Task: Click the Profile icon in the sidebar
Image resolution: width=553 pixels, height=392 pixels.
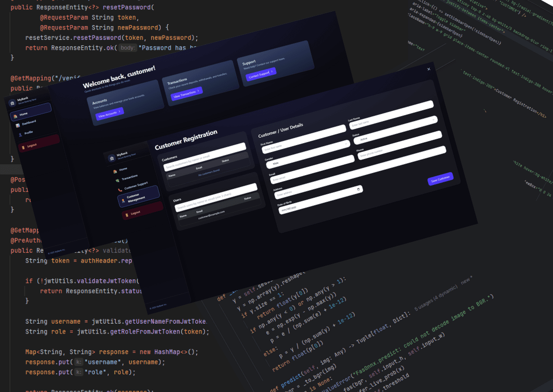Action: (20, 135)
